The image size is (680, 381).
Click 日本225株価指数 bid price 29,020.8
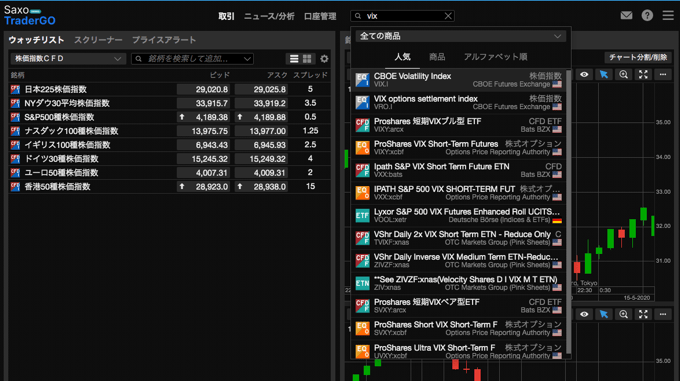click(x=203, y=89)
